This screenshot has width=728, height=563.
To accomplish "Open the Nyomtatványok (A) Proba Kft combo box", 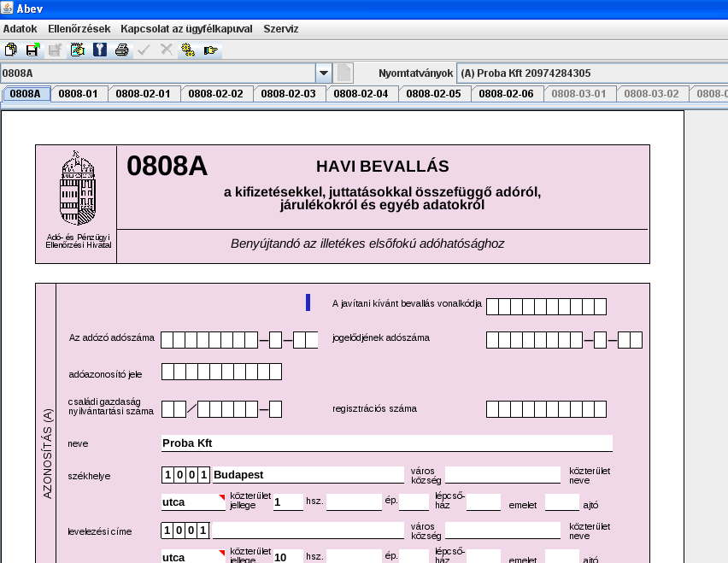I will [592, 73].
